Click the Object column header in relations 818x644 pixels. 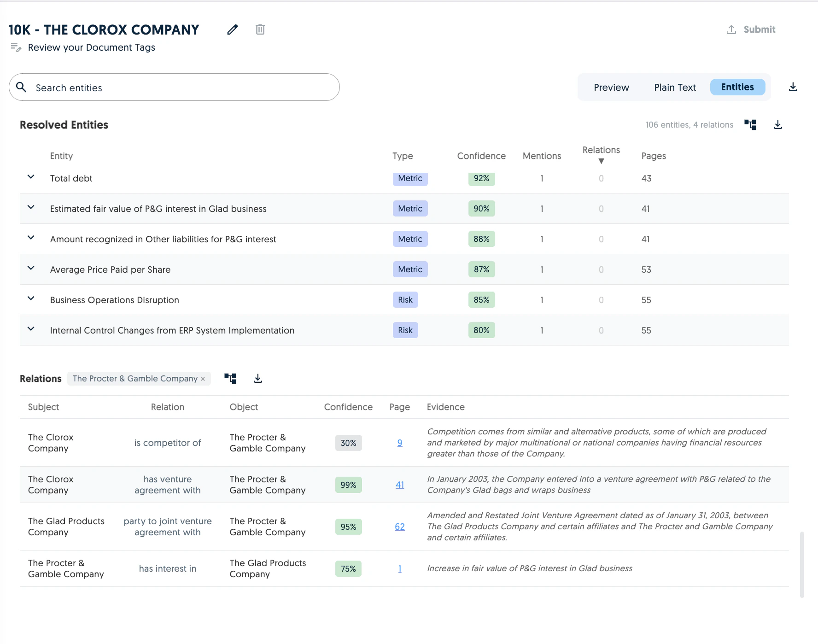pos(244,407)
